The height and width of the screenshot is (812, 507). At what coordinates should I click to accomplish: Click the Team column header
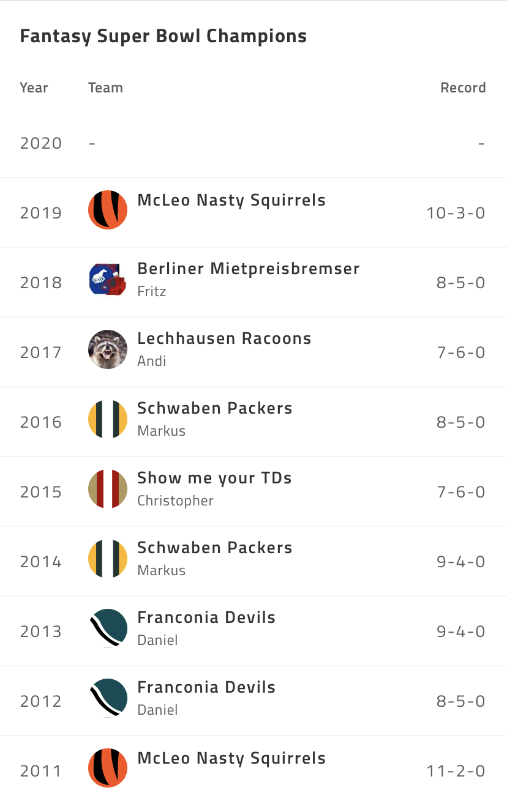coord(105,88)
